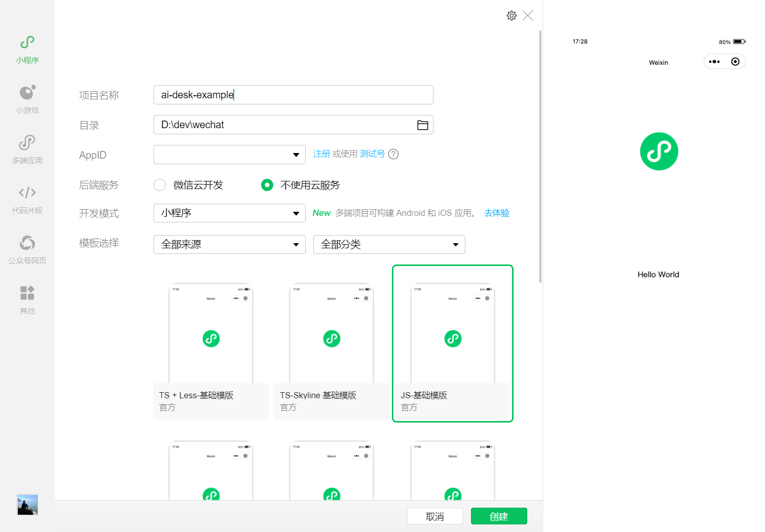
Task: Click the Weixin title in preview
Action: point(659,63)
